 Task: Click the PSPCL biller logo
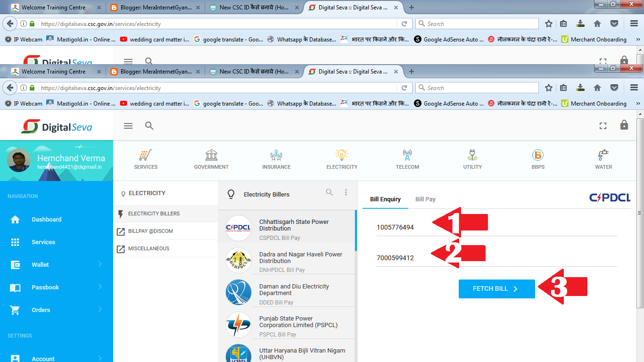coord(238,324)
